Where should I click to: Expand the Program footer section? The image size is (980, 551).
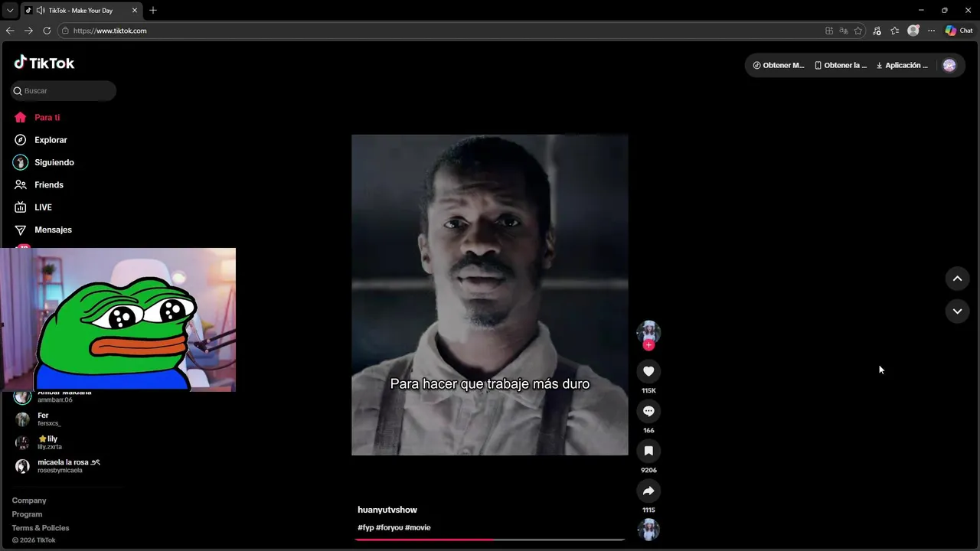tap(27, 514)
